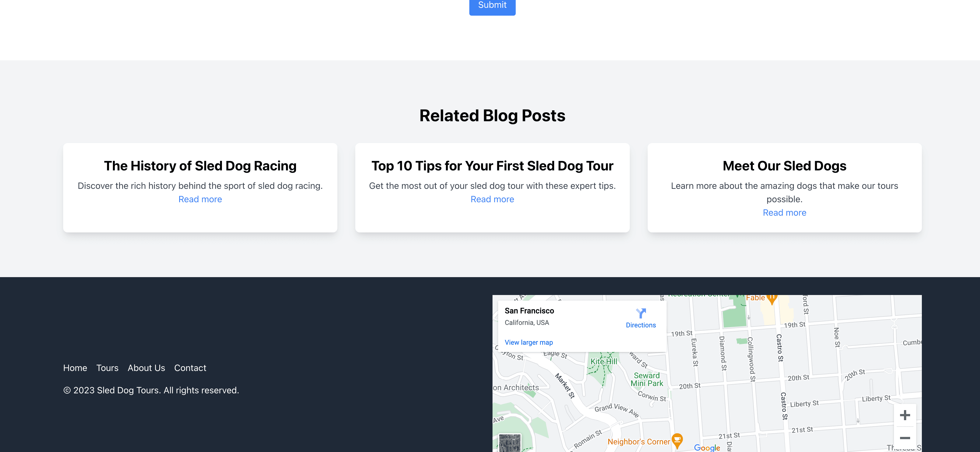This screenshot has height=452, width=980.
Task: Click the Neighbor's Corner cafe pin
Action: [677, 441]
